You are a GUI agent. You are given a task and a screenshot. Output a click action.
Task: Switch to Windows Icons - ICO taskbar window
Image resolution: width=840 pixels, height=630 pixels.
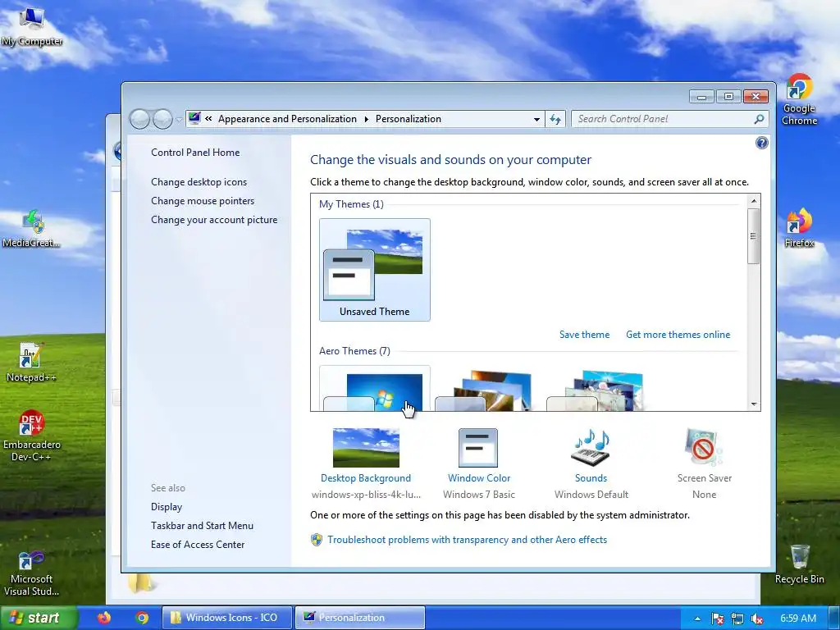coord(227,618)
